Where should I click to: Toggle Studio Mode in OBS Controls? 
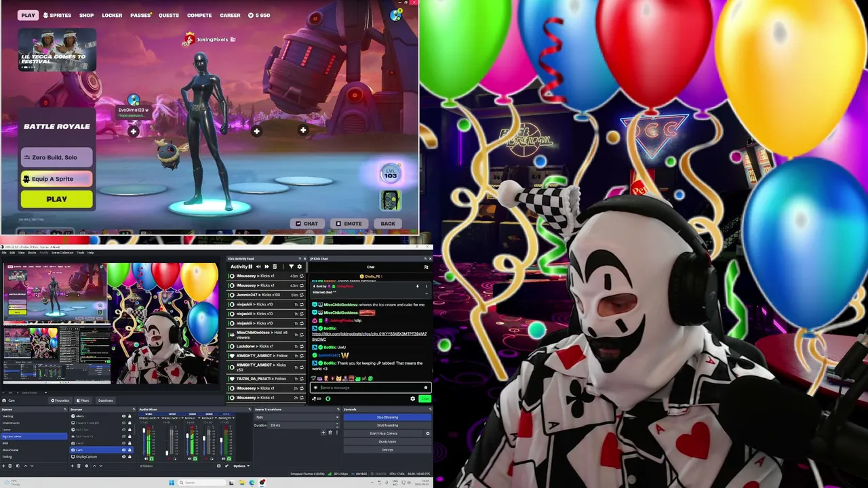[387, 441]
